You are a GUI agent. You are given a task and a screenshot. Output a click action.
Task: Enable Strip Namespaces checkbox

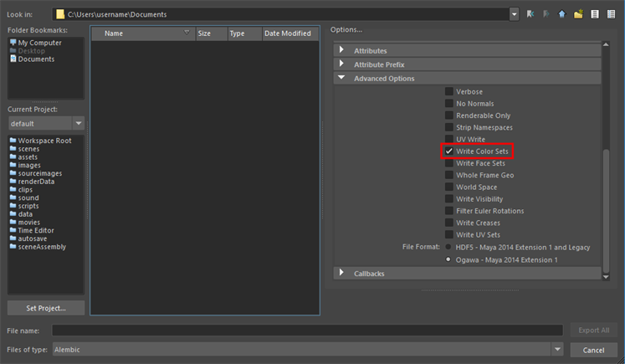(448, 127)
